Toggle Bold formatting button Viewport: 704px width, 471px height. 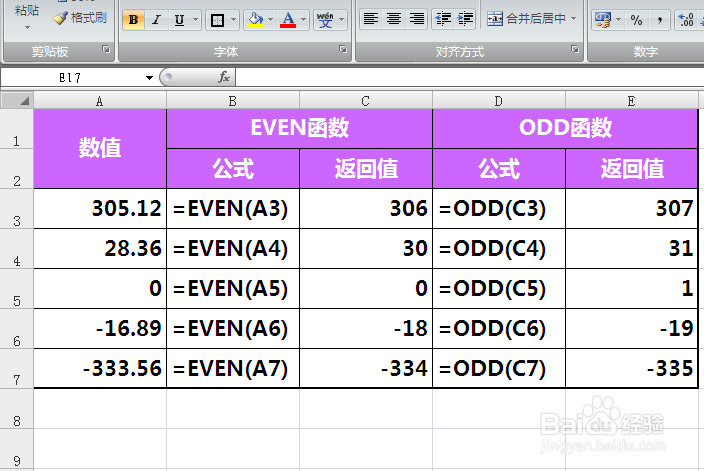(133, 20)
